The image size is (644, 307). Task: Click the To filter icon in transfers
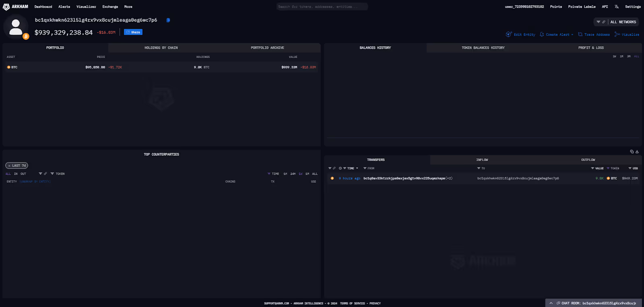tap(479, 168)
